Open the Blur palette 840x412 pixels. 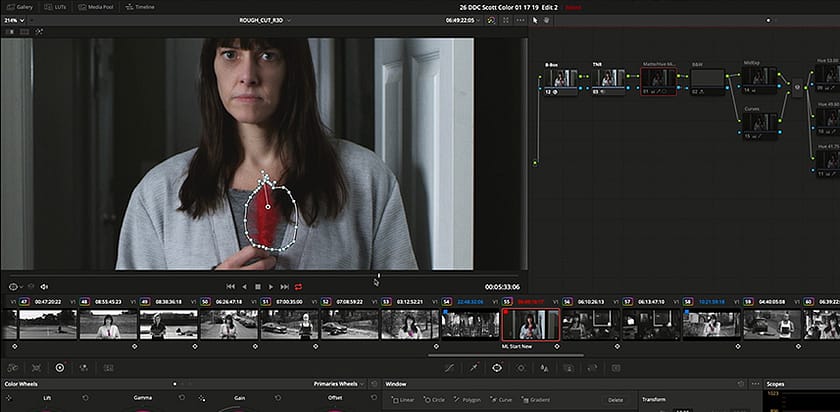tap(545, 368)
